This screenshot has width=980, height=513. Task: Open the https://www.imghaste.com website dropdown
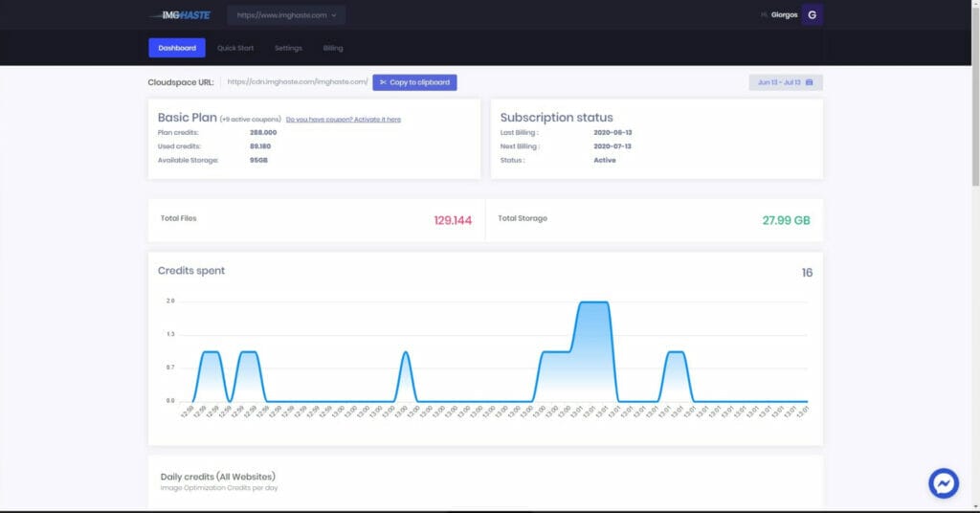(x=286, y=15)
